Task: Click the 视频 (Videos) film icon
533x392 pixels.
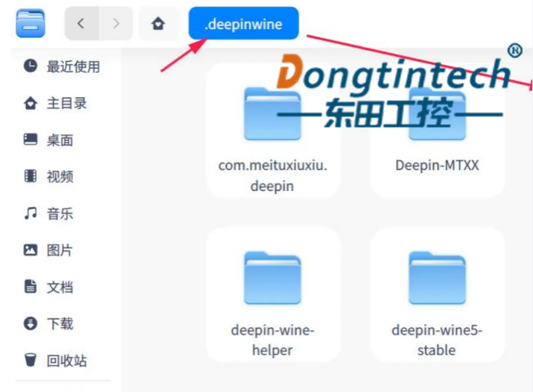Action: (x=30, y=176)
